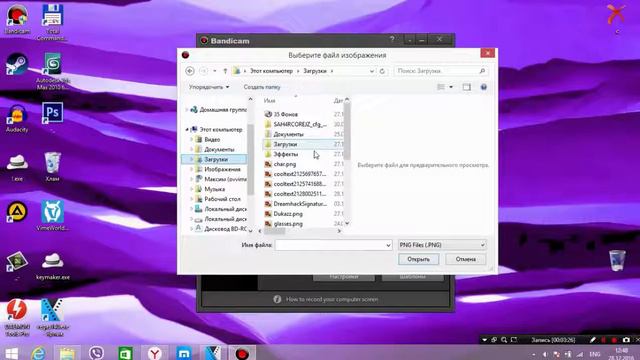Screen dimensions: 640x360
Task: Select the 35 Фонов item in file list
Action: 285,114
